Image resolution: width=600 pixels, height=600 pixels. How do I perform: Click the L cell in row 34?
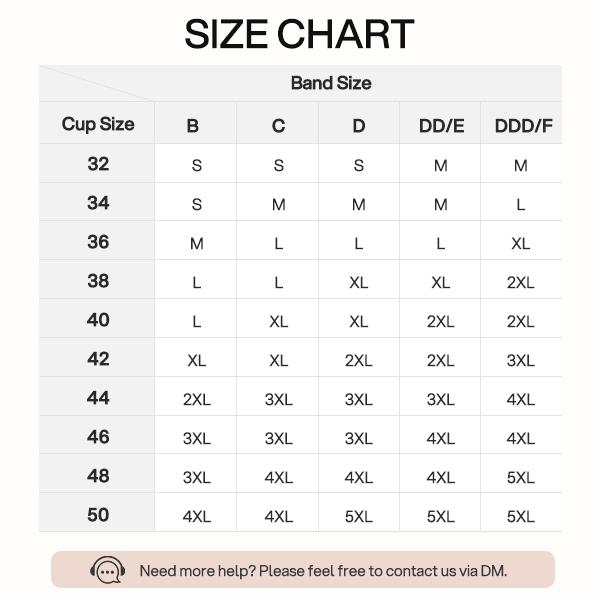pos(521,205)
